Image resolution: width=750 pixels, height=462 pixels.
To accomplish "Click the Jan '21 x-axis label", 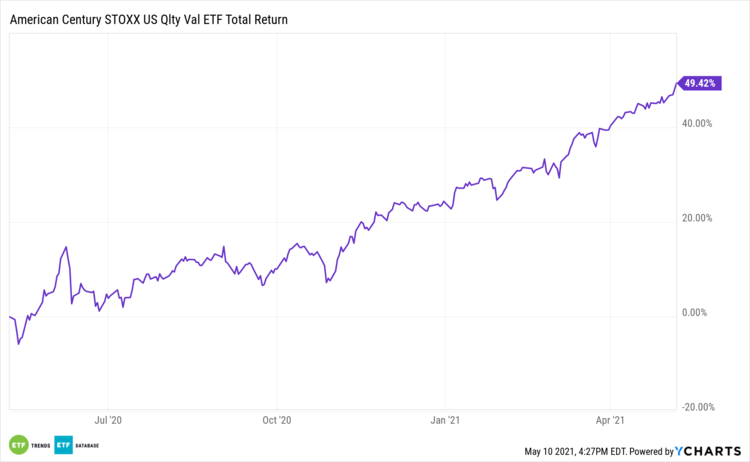I will pyautogui.click(x=446, y=421).
